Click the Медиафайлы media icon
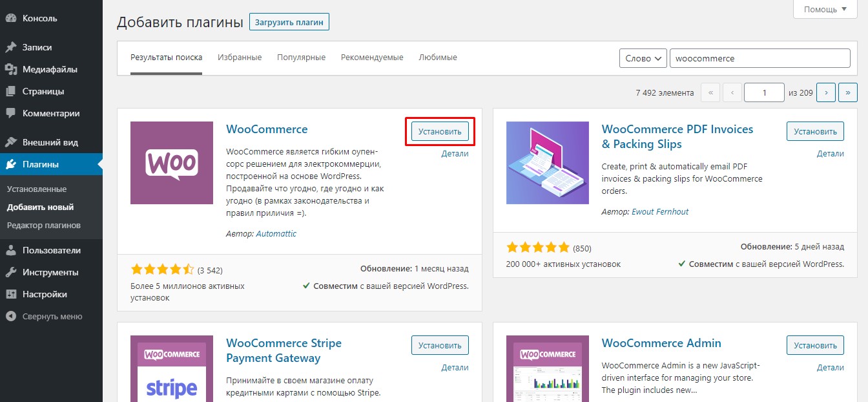 (10, 69)
